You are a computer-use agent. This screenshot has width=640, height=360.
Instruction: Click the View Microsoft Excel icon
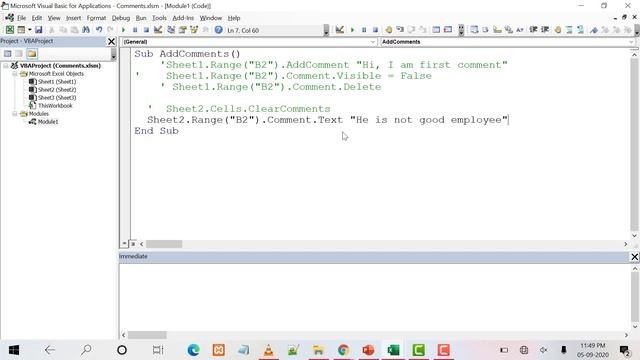click(x=10, y=30)
